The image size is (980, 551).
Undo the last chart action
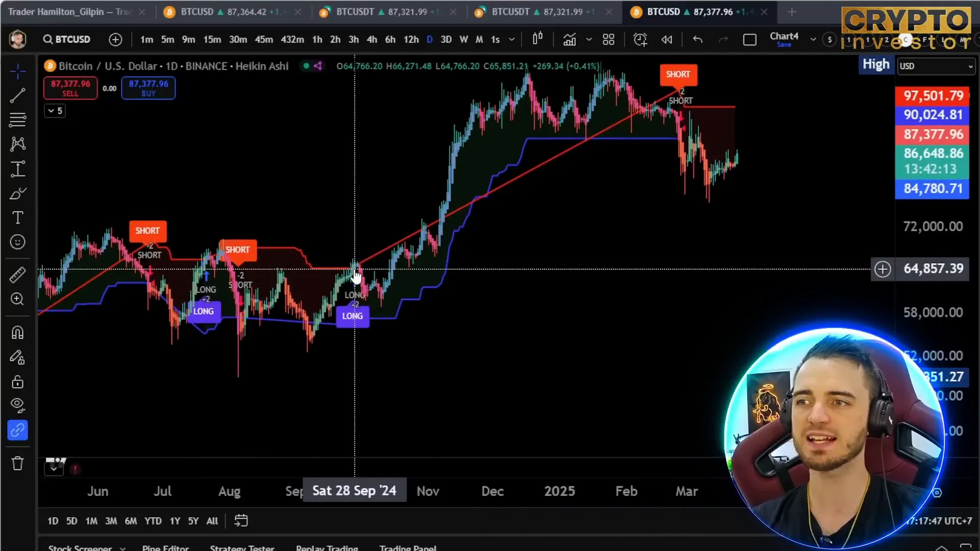[x=698, y=39]
